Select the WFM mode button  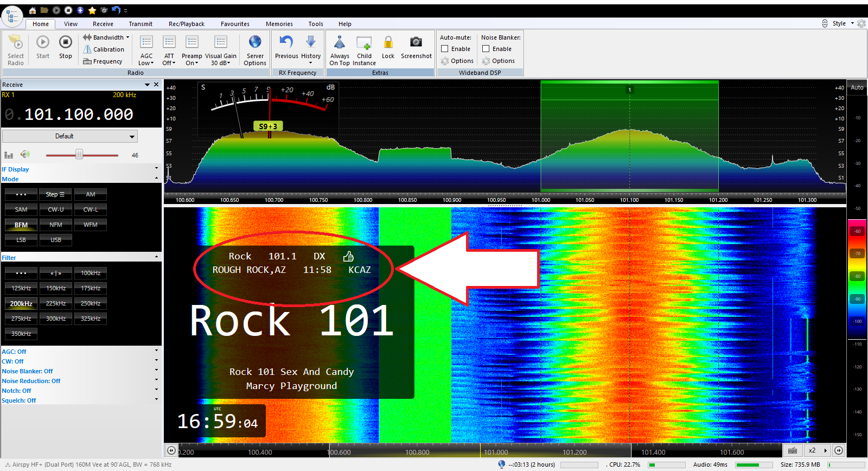coord(91,225)
